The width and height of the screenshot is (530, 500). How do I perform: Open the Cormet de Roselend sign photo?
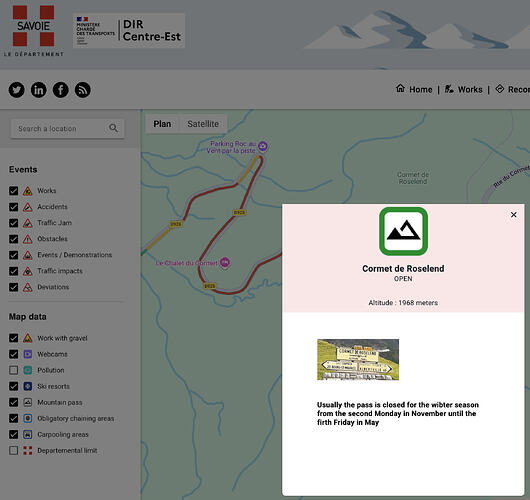(x=358, y=359)
